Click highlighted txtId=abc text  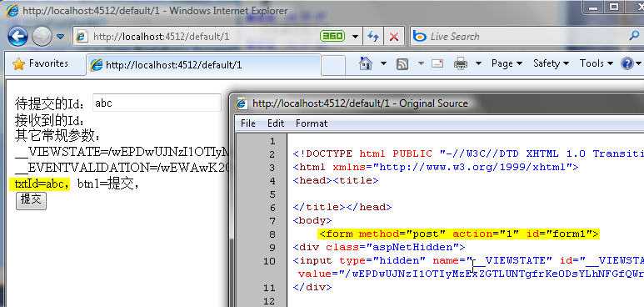39,184
